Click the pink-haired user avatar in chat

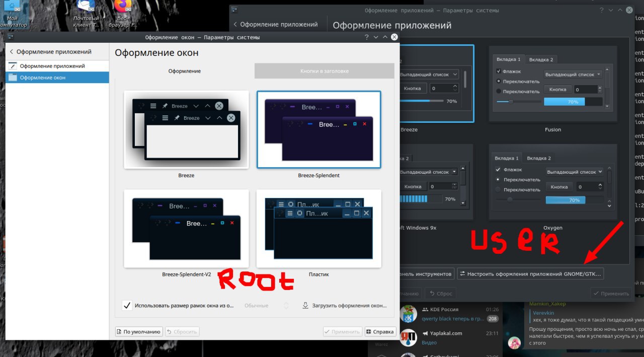[514, 343]
